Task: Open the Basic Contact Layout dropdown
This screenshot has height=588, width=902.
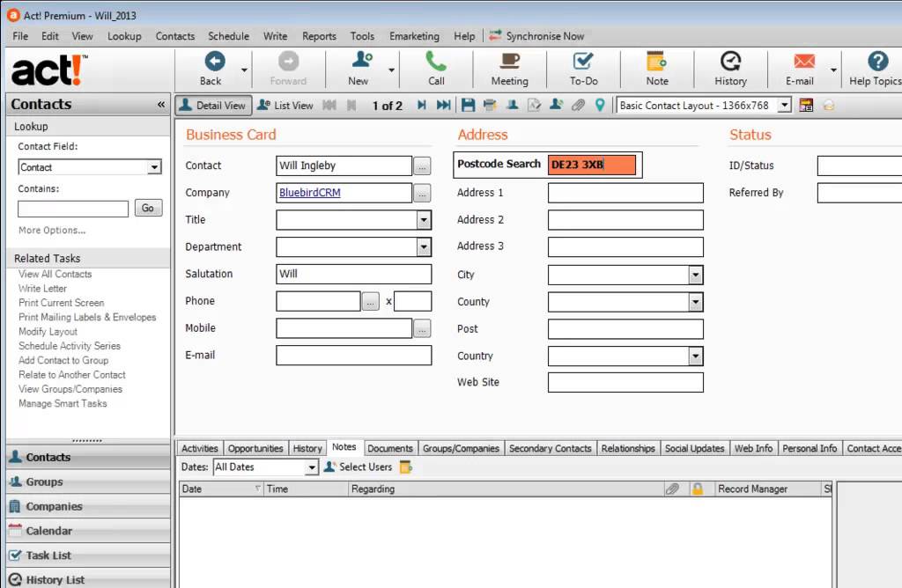Action: click(x=785, y=105)
